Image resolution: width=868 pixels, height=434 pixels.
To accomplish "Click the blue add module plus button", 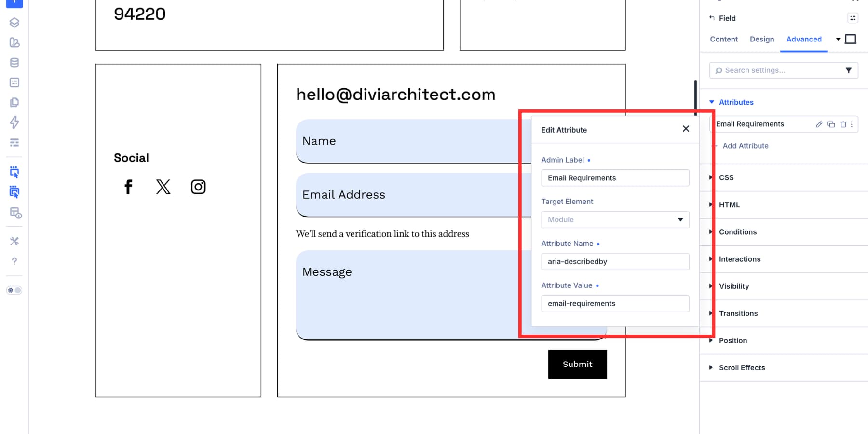I will (x=14, y=2).
